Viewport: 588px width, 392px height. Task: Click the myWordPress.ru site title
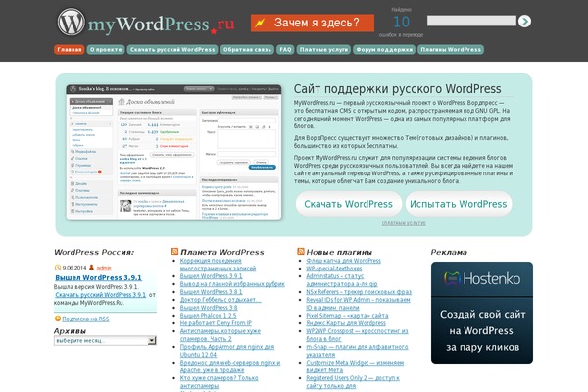pos(162,24)
